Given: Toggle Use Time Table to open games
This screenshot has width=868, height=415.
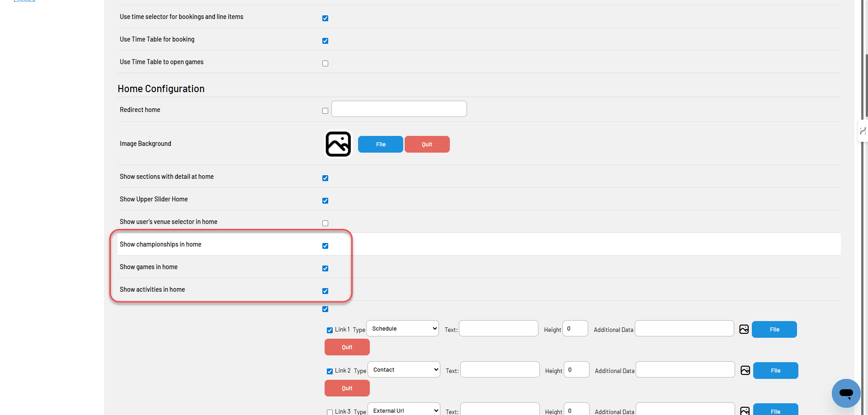Looking at the screenshot, I should (325, 63).
